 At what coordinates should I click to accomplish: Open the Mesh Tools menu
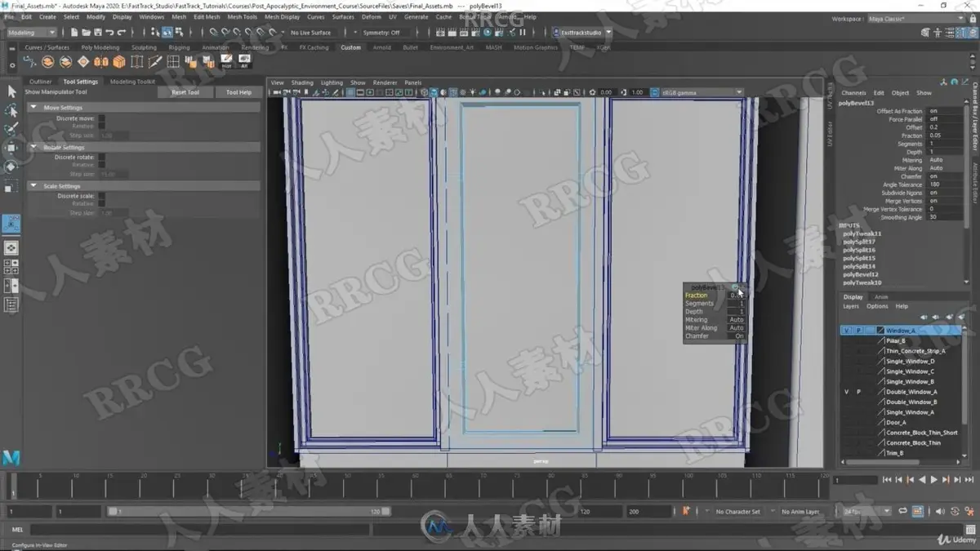[242, 16]
